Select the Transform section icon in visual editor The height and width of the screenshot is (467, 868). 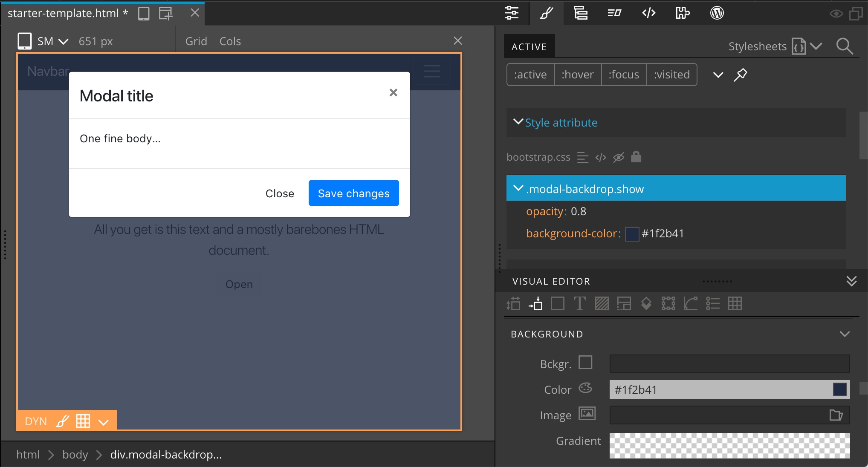tap(668, 304)
